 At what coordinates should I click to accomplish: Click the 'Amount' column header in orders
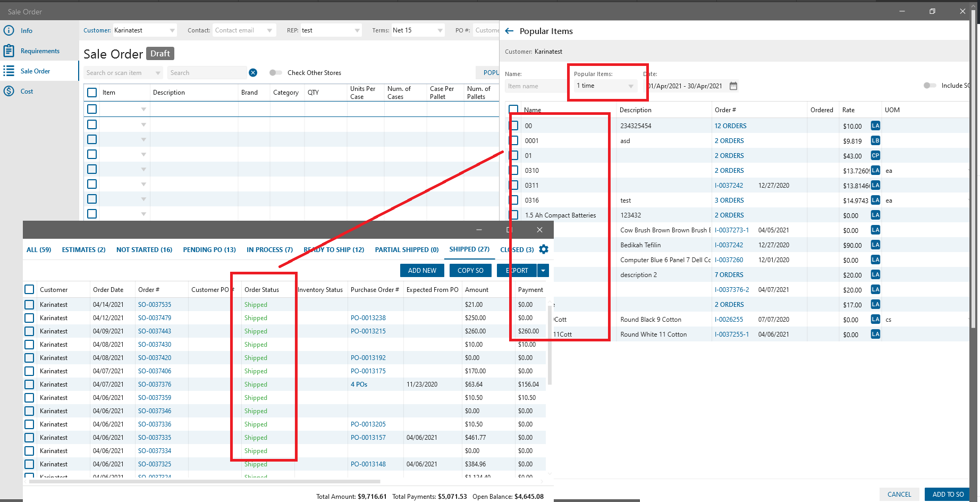[x=477, y=289]
